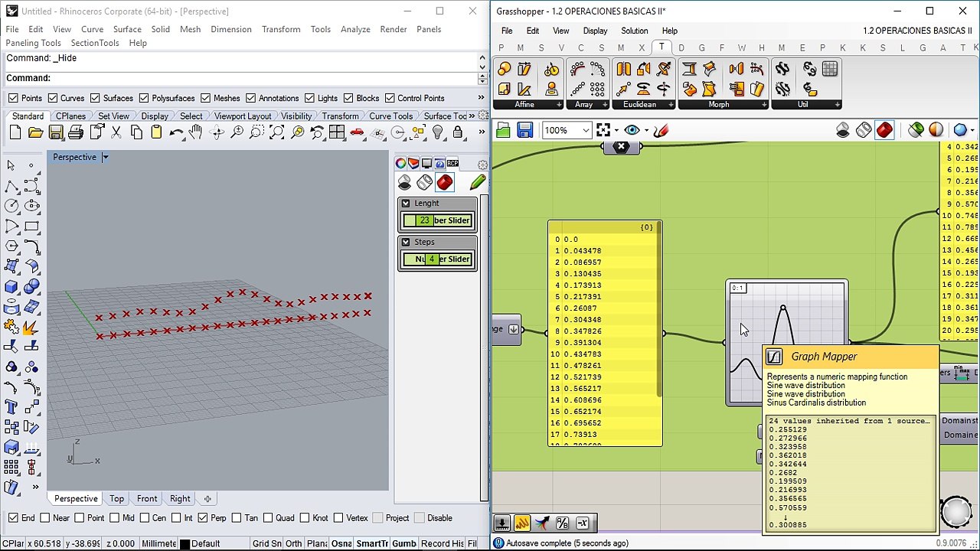The height and width of the screenshot is (551, 980).
Task: Expand the Array component group
Action: (x=604, y=105)
